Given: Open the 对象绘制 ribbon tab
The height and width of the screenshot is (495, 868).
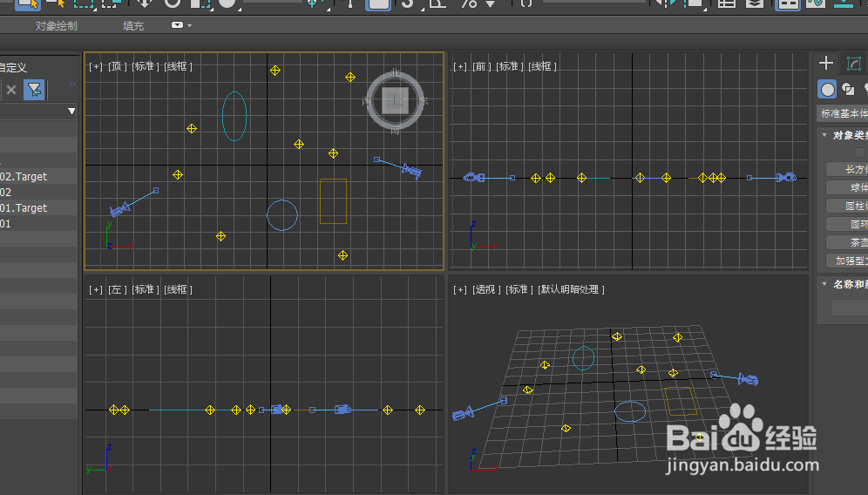Looking at the screenshot, I should (x=57, y=25).
